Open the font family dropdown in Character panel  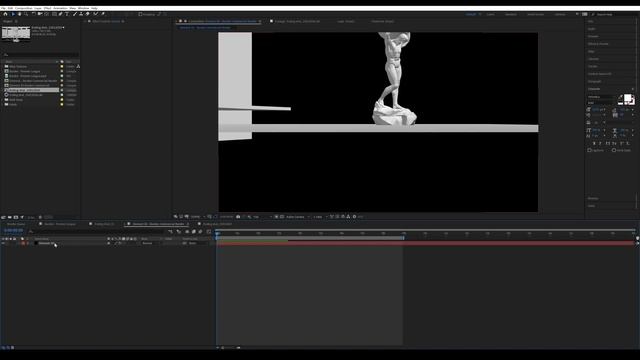[601, 97]
